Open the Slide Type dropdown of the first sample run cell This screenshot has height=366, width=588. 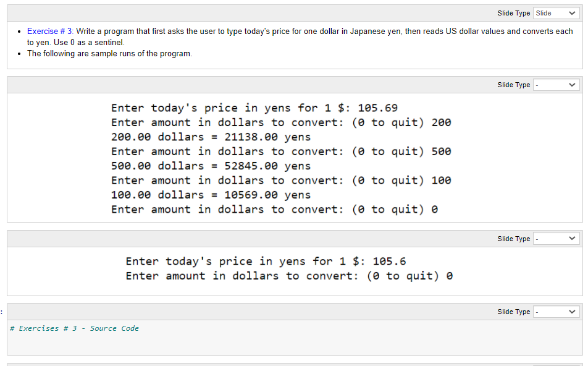click(555, 85)
